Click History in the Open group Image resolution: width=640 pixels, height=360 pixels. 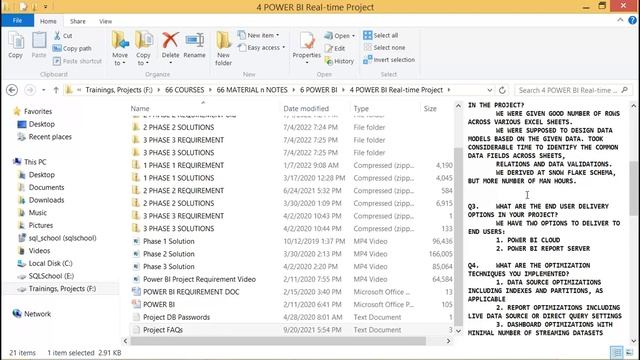(339, 61)
